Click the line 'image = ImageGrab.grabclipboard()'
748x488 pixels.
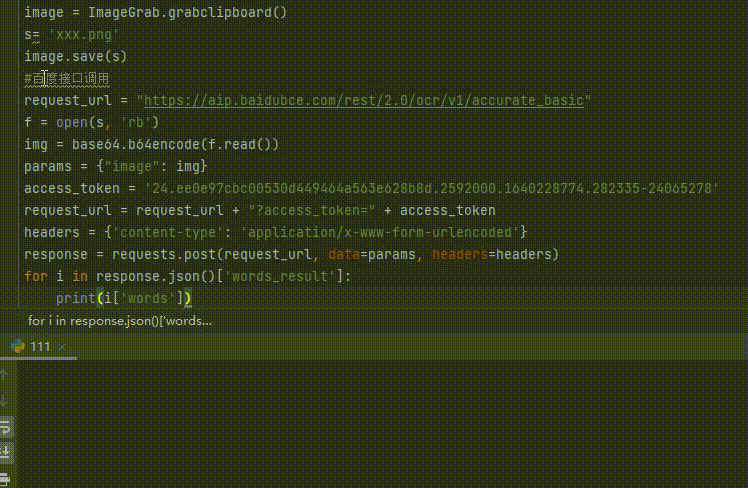pyautogui.click(x=156, y=12)
